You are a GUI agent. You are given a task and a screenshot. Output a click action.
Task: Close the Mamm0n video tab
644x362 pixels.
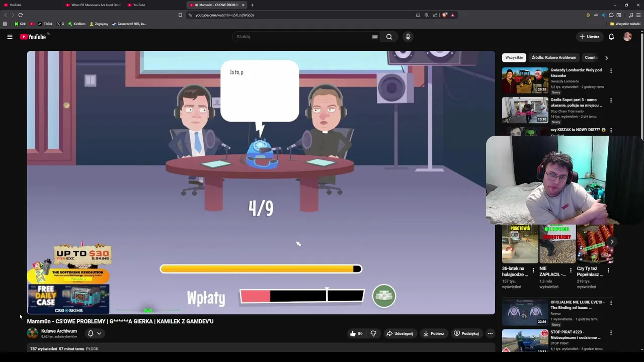click(243, 5)
